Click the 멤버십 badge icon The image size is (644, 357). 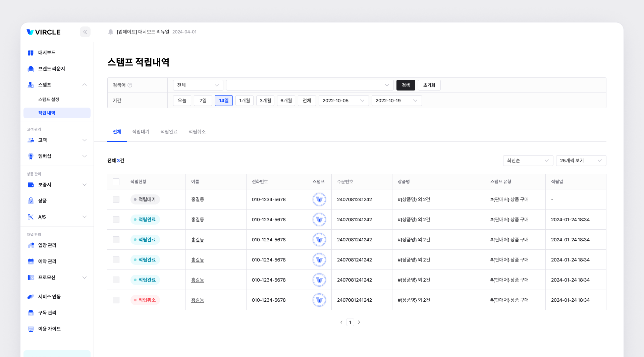click(31, 156)
